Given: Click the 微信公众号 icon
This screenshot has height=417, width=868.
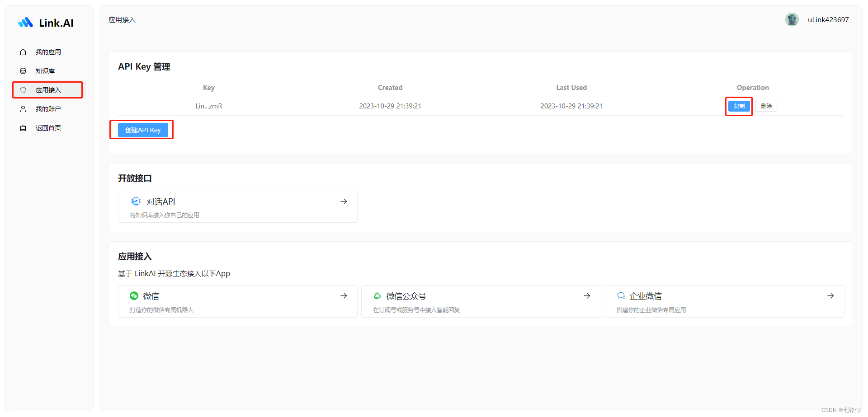Looking at the screenshot, I should 377,296.
